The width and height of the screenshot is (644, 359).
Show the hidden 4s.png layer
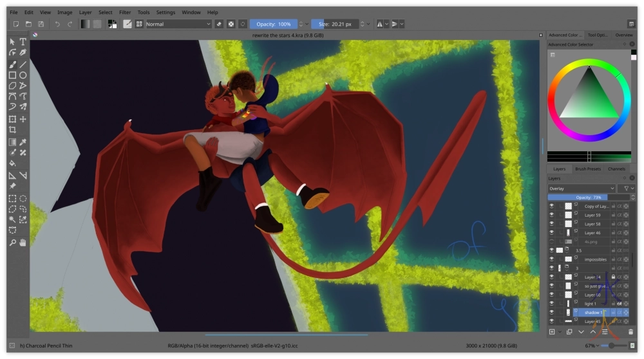tap(552, 241)
